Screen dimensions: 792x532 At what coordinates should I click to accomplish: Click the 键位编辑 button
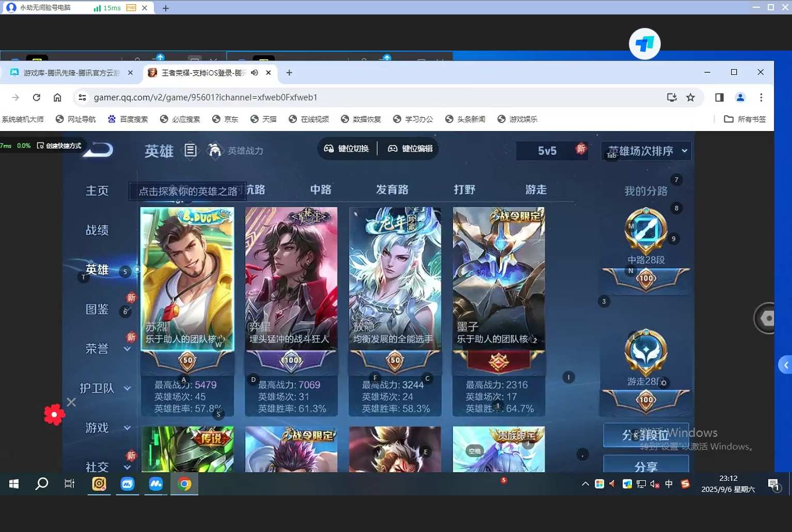click(x=410, y=149)
